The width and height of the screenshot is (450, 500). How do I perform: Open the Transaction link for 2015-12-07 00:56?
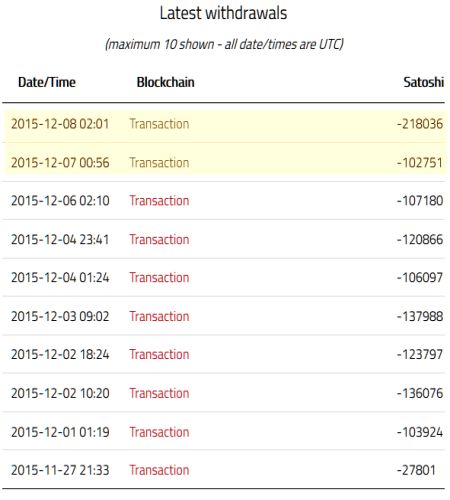pyautogui.click(x=159, y=163)
